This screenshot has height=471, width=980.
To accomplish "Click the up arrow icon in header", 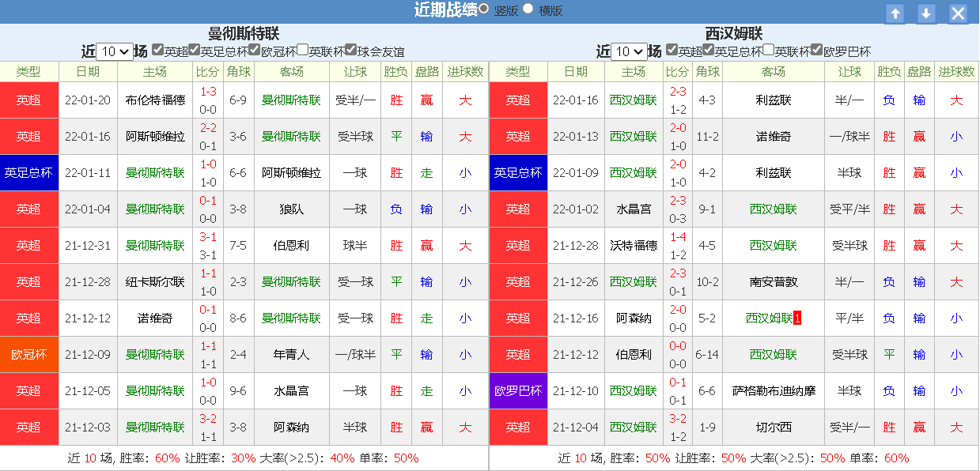I will pyautogui.click(x=895, y=13).
